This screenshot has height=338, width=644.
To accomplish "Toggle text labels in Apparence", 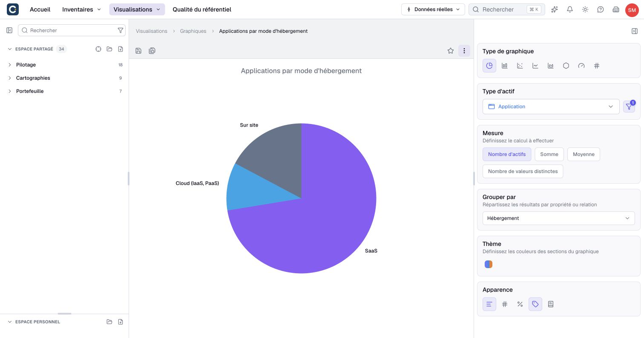I will coord(489,304).
